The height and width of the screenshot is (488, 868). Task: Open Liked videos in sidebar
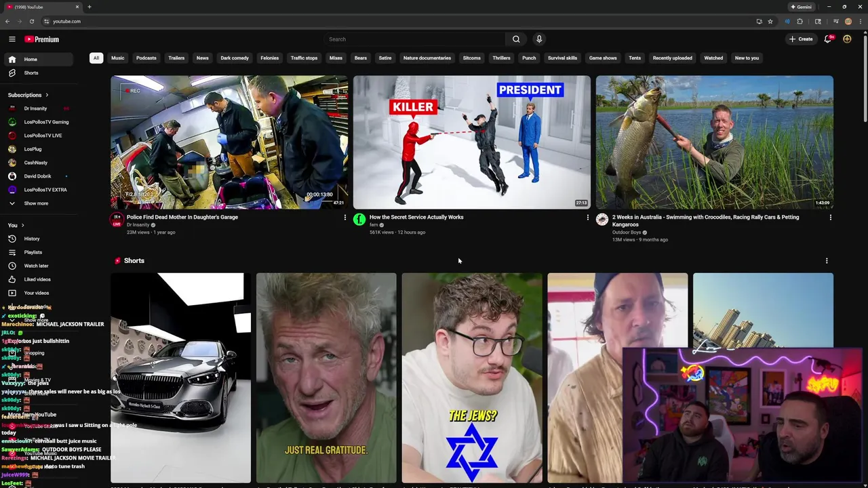click(x=39, y=279)
